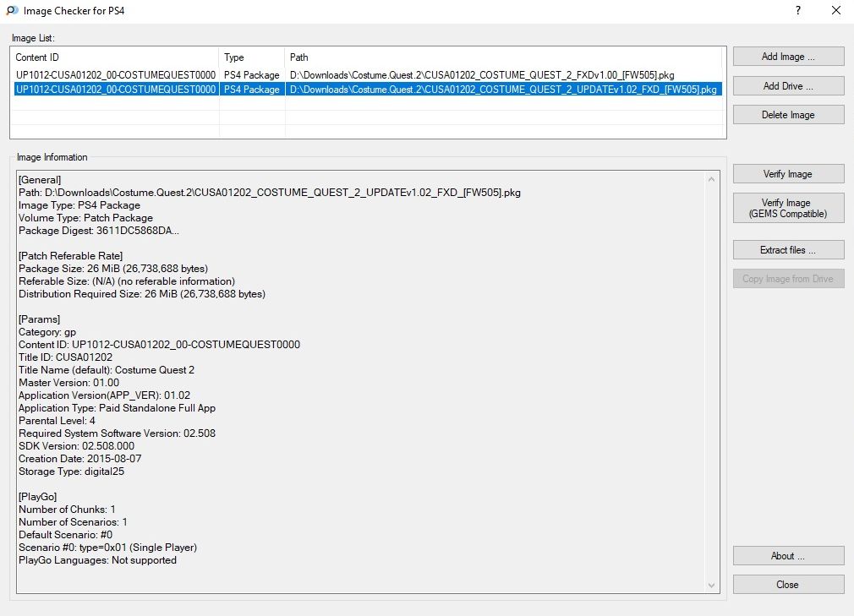Click the [General] section heading

[40, 180]
